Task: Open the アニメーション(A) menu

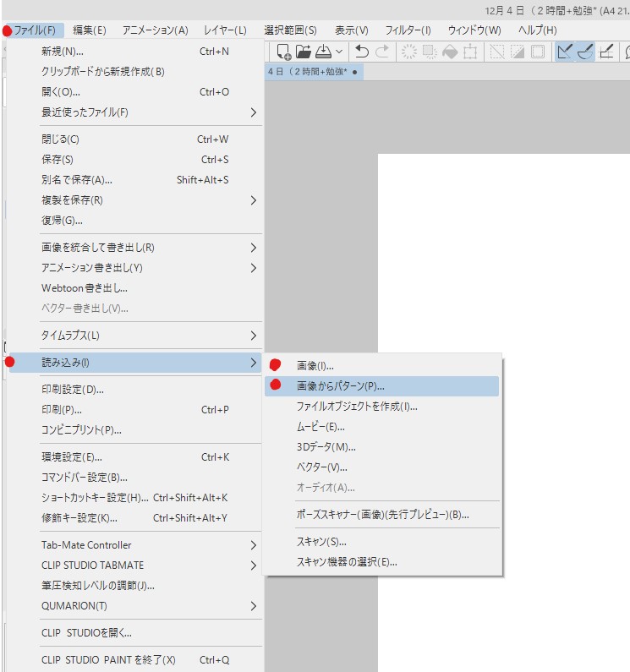Action: tap(156, 30)
